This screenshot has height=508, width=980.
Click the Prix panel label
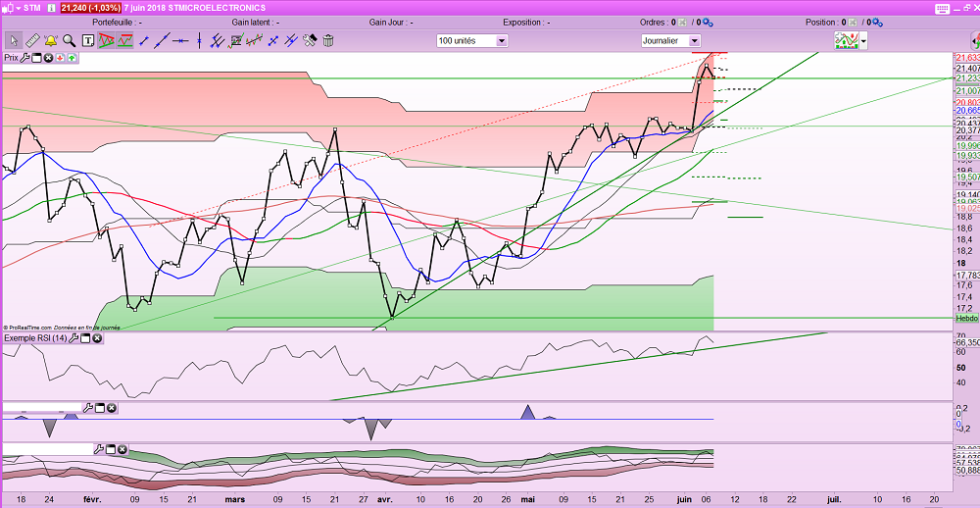pos(11,58)
